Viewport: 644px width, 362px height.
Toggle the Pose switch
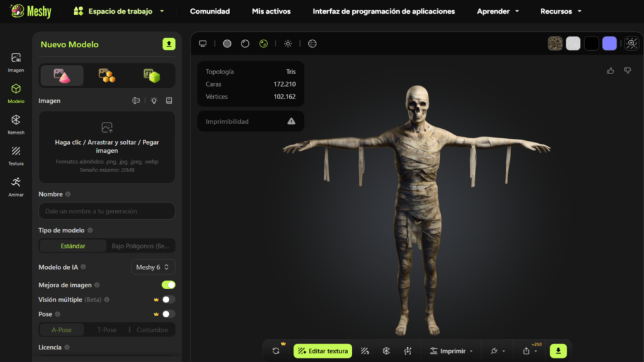169,314
